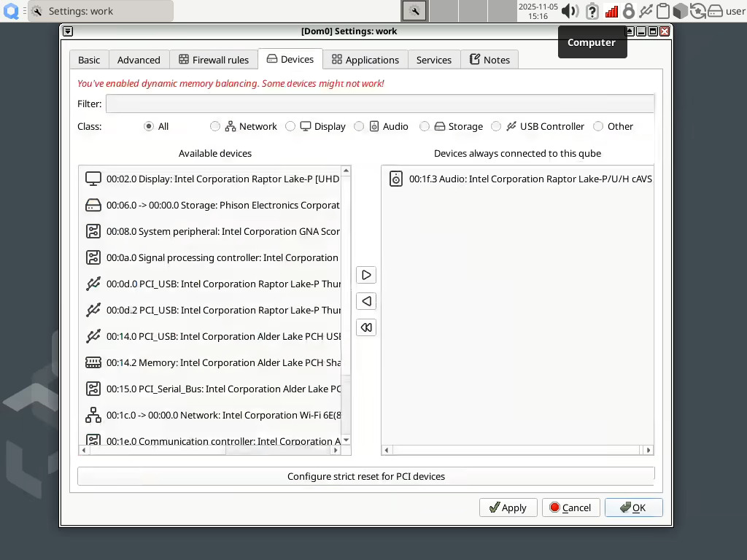Click the highlighted workspace switcher cell in the top panel
The image size is (747, 560).
coord(414,11)
